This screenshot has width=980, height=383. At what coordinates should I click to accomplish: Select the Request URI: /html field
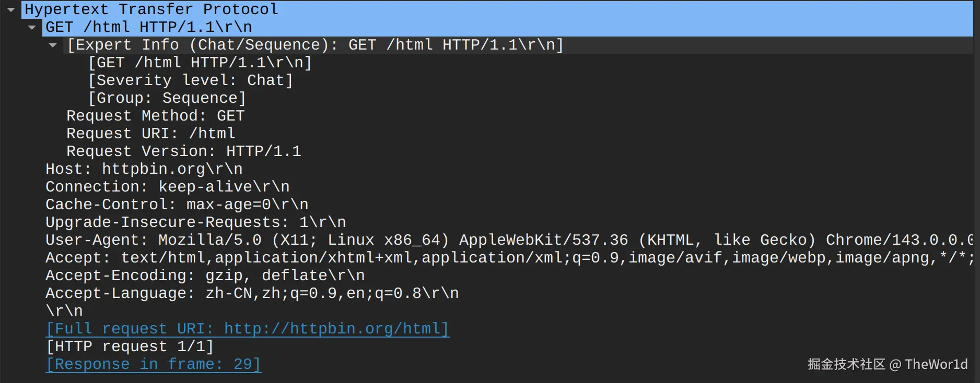point(151,134)
